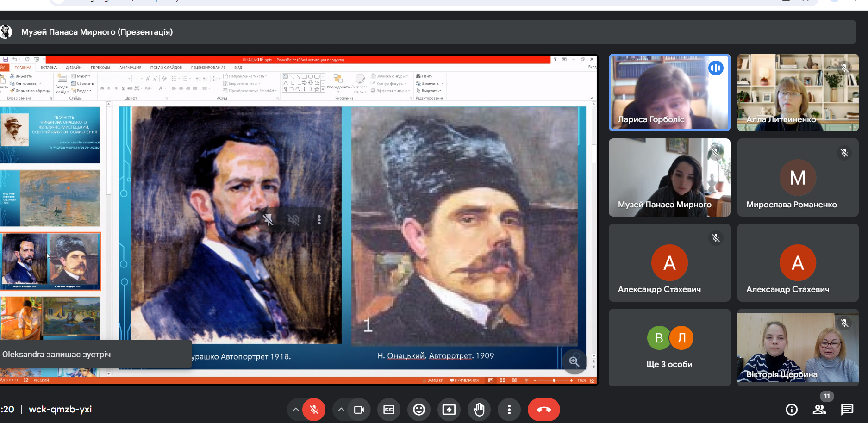
Task: Switch to slide sorter view icon
Action: (502, 380)
